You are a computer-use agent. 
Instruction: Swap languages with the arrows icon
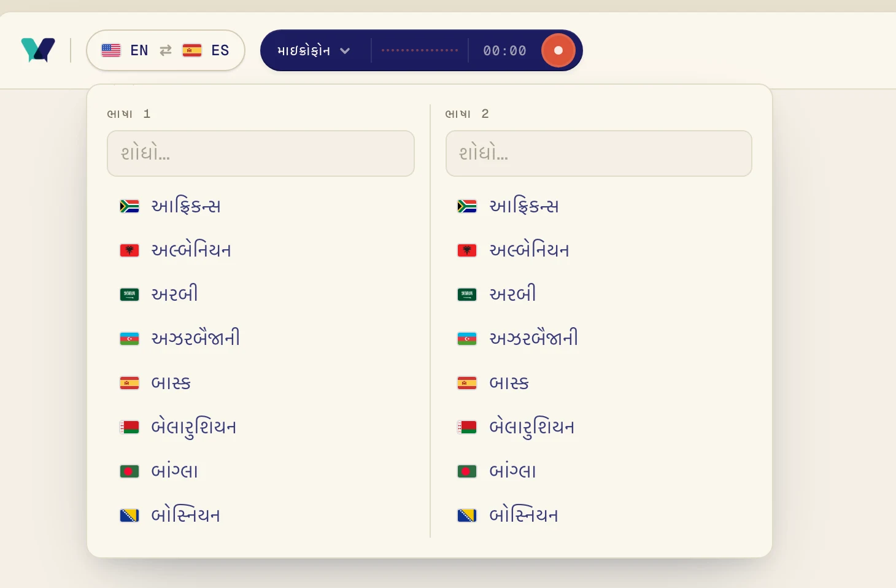pyautogui.click(x=166, y=50)
